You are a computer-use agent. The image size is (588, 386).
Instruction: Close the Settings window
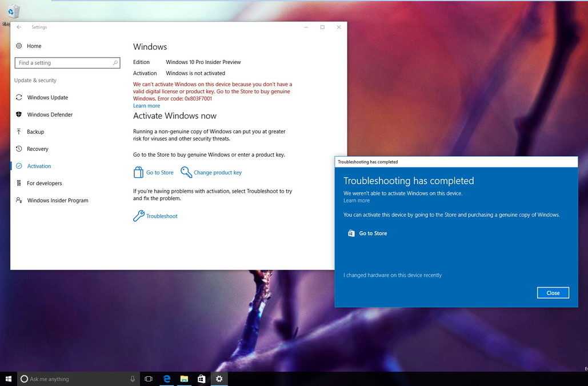pyautogui.click(x=339, y=27)
